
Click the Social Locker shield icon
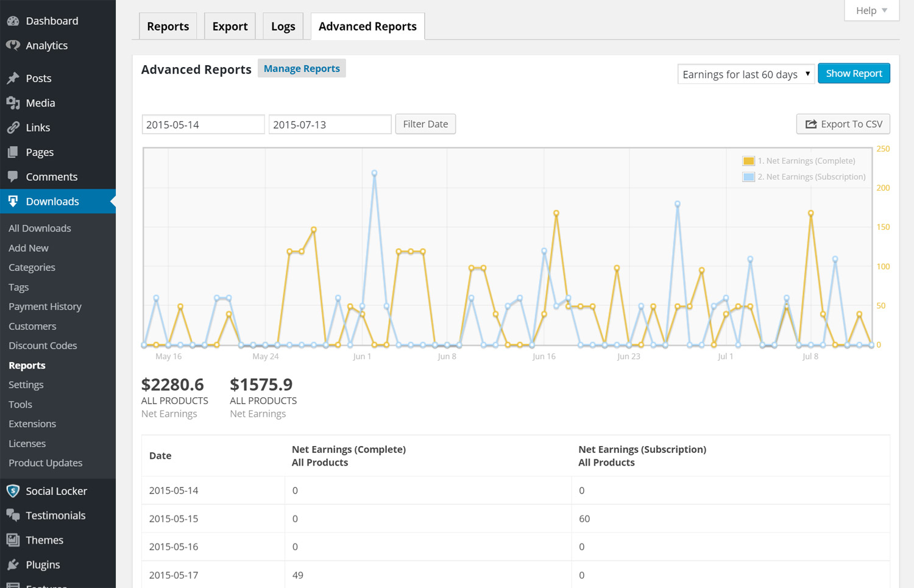tap(13, 491)
